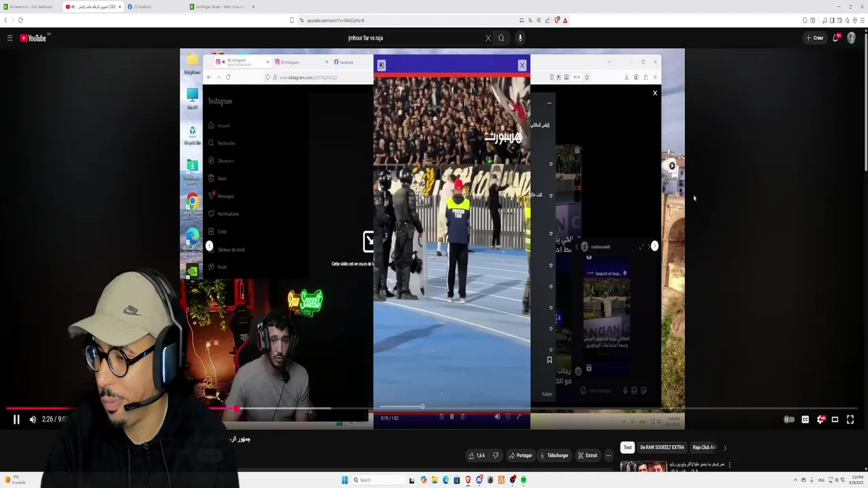868x488 pixels.
Task: Click the browser address bar URL
Action: pyautogui.click(x=335, y=20)
